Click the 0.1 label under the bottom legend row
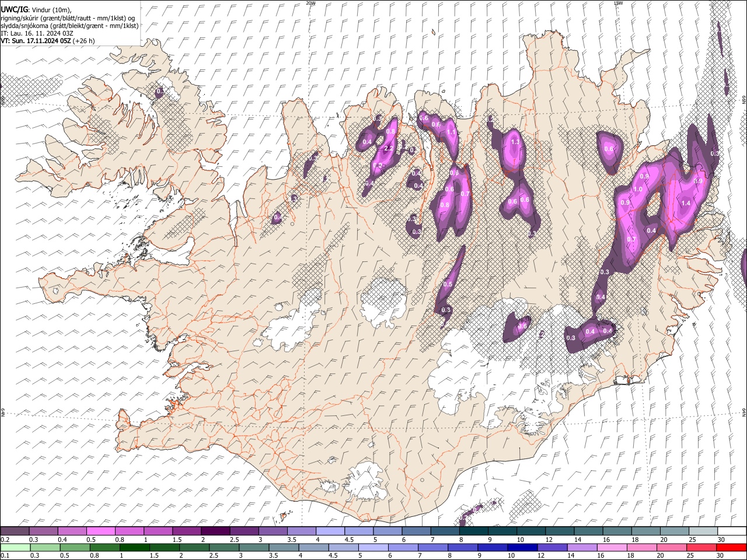This screenshot has width=747, height=560. click(x=5, y=556)
